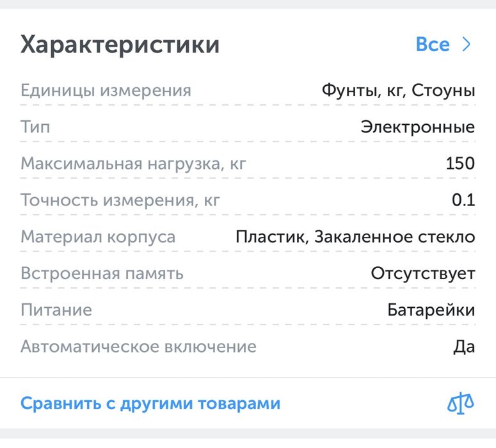Screen dimensions: 496x448
Task: Select the "Автоматическое включение" label
Action: (x=138, y=347)
